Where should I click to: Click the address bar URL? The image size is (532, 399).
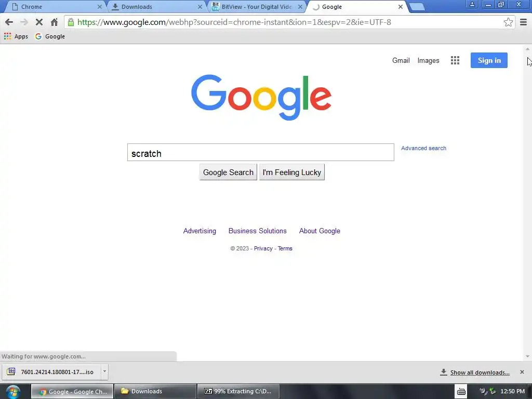(234, 22)
